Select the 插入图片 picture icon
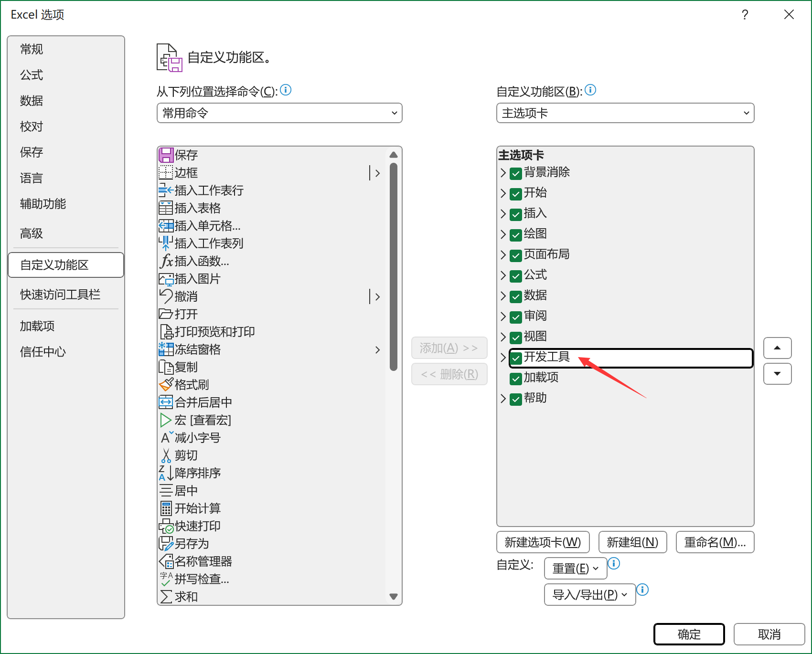This screenshot has width=812, height=654. [x=166, y=279]
